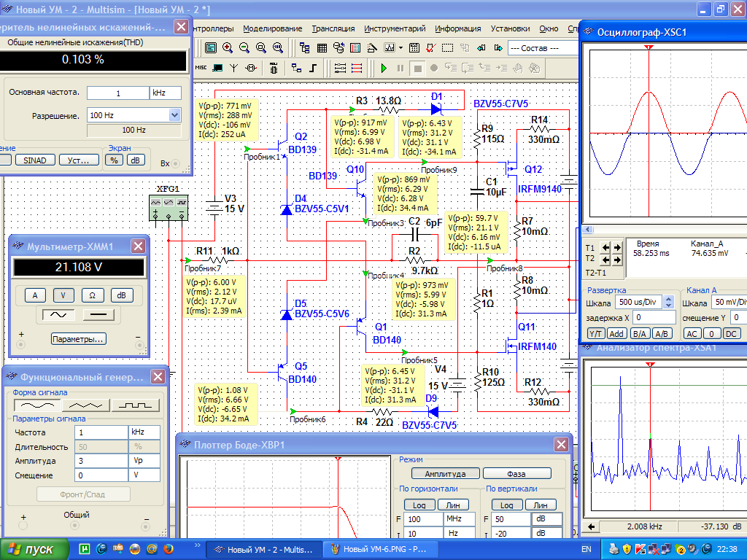Set oscilloscope channel A coupling to DC
The height and width of the screenshot is (560, 747).
click(x=731, y=333)
